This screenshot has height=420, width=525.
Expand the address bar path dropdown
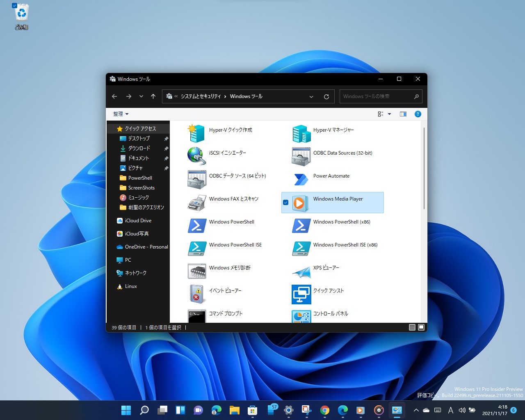[311, 96]
